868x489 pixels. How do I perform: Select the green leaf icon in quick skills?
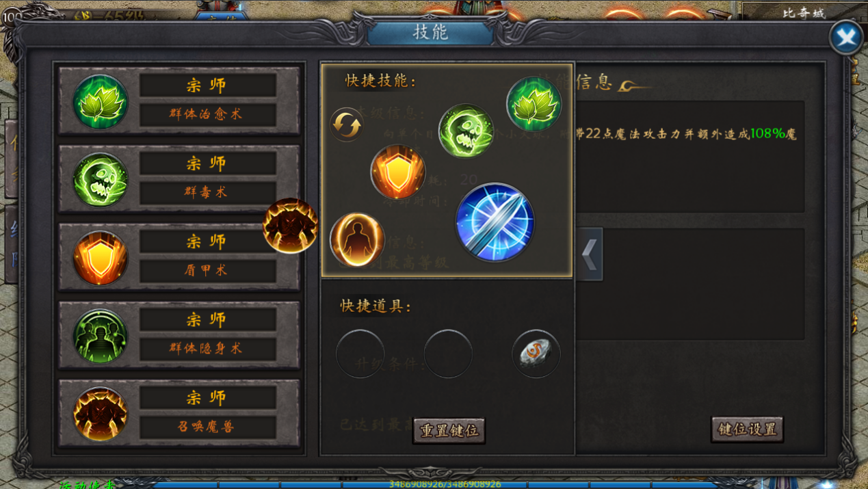click(534, 104)
